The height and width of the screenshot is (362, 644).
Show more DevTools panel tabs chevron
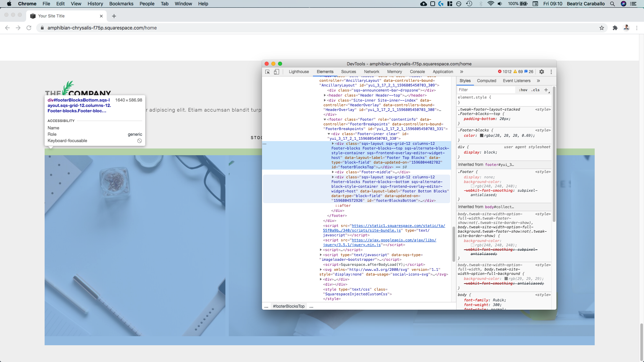point(462,72)
